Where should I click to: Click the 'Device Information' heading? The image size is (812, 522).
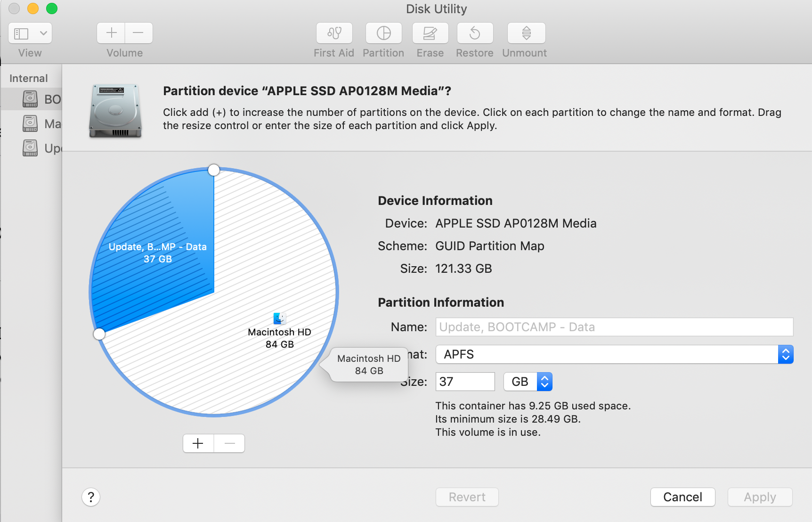coord(435,201)
